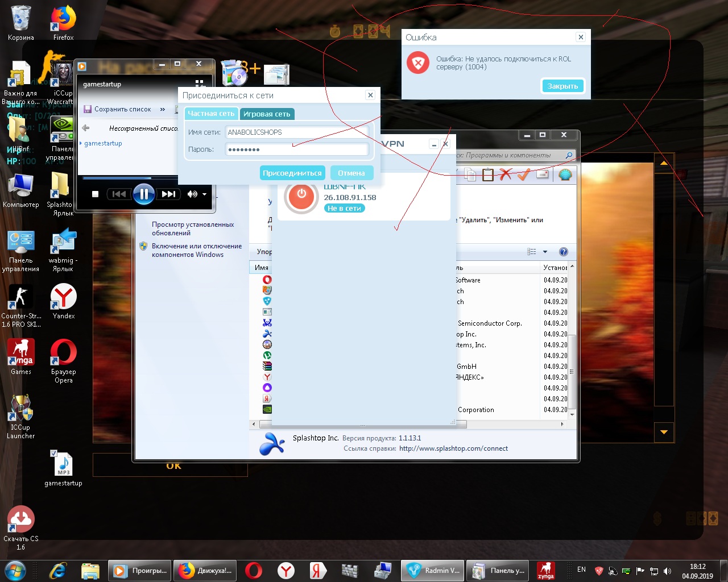Save playlist via Сохранить список
Screen dimensions: 728x582
118,109
